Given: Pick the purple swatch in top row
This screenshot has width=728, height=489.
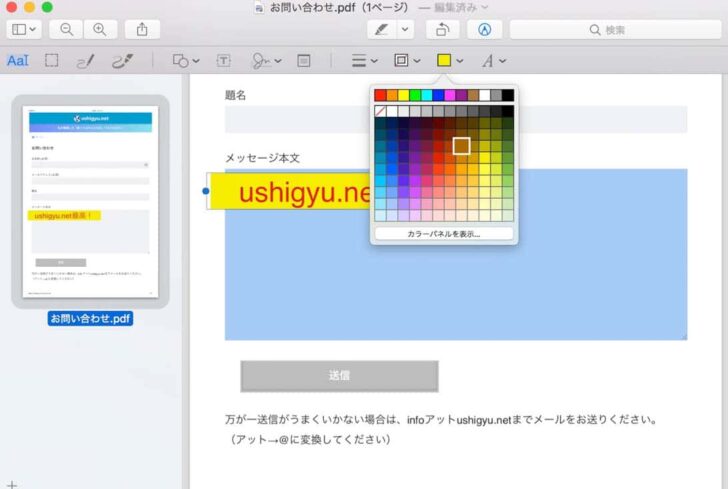Looking at the screenshot, I should click(x=462, y=95).
